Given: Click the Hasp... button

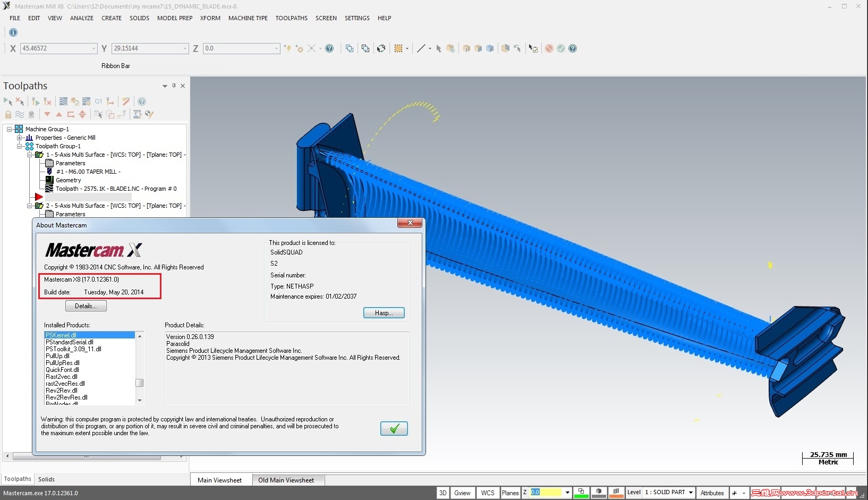Looking at the screenshot, I should [x=384, y=313].
